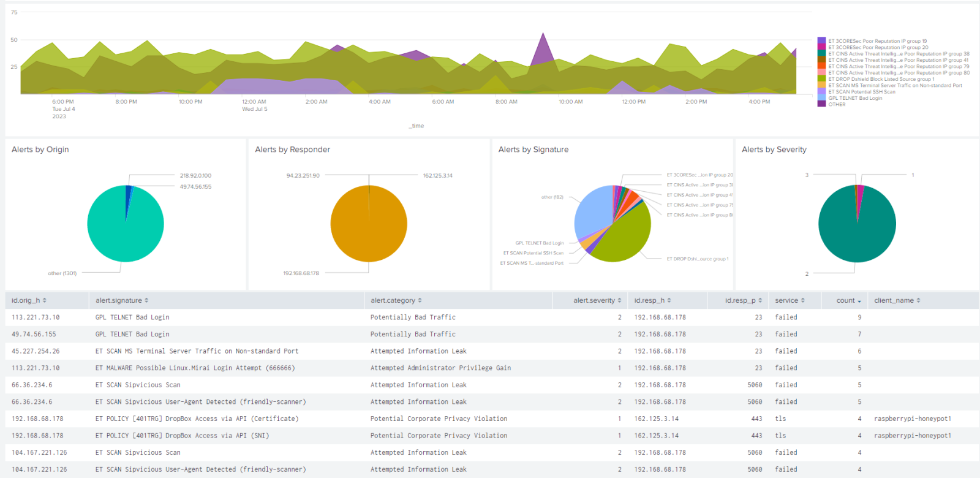Screen dimensions: 980x478
Task: Click ET SCAN MS Terminal Server Traffic table cell
Action: (197, 351)
